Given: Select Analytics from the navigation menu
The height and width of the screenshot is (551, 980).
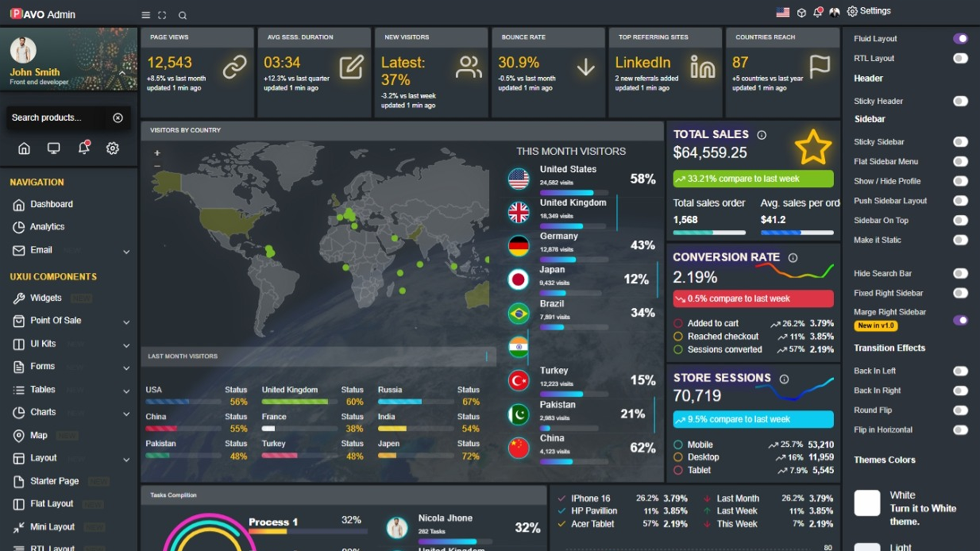Looking at the screenshot, I should [47, 227].
